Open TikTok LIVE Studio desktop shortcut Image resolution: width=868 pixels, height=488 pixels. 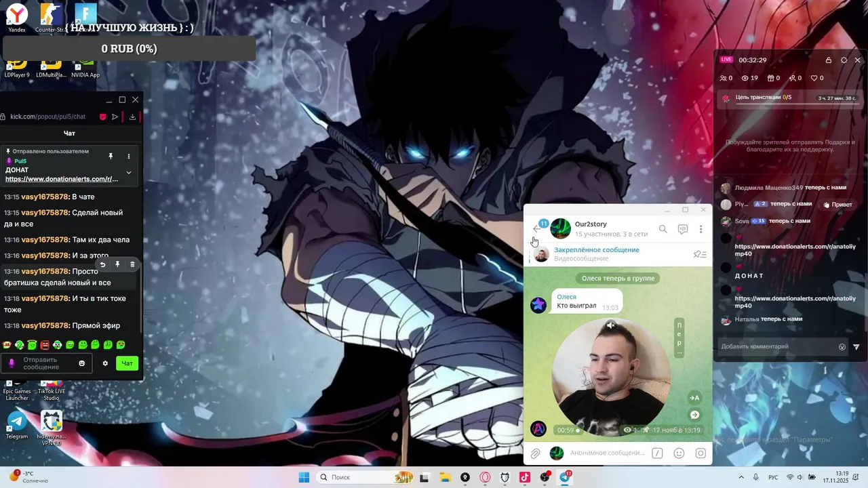tap(52, 390)
